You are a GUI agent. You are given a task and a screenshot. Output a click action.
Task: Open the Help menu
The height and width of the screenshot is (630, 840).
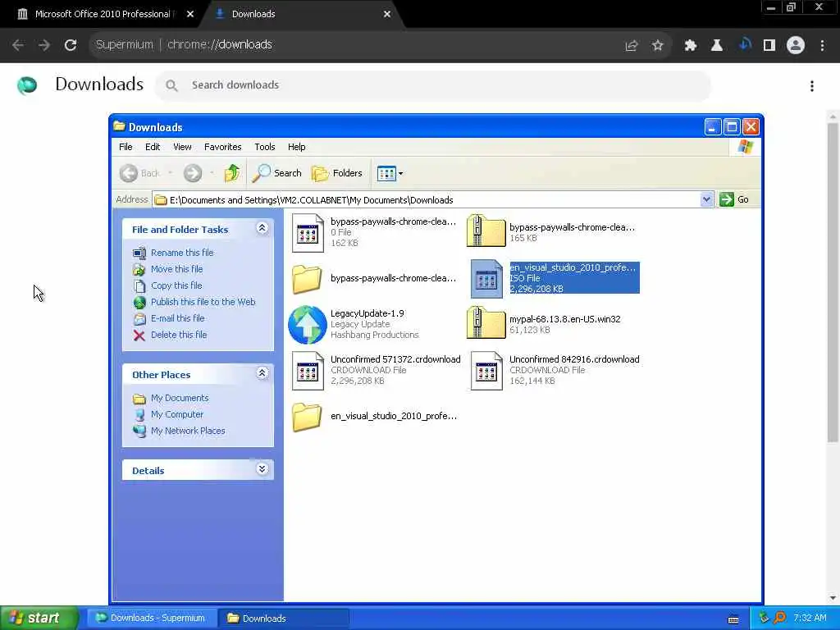tap(296, 147)
